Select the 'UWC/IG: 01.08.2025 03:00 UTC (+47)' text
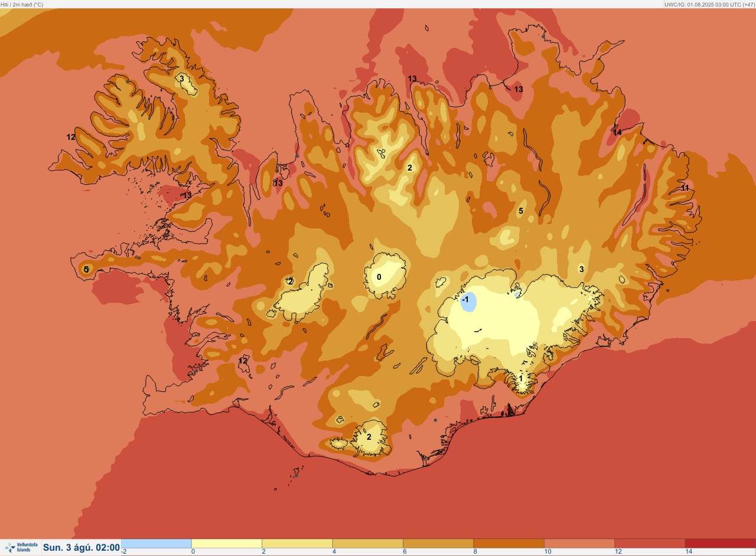Image resolution: width=756 pixels, height=556 pixels. [x=709, y=4]
